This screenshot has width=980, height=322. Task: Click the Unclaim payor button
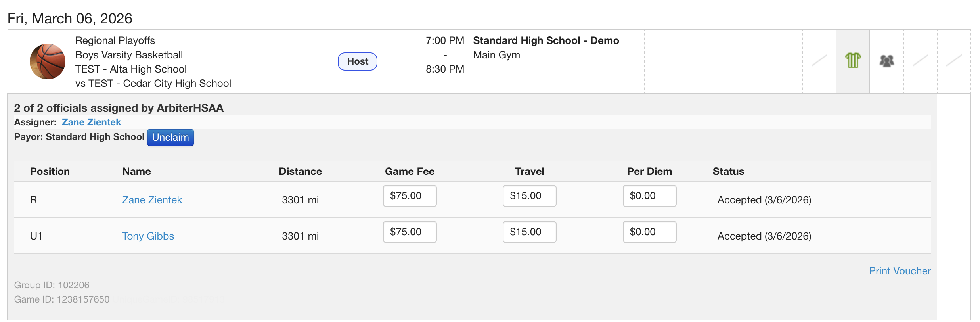170,138
